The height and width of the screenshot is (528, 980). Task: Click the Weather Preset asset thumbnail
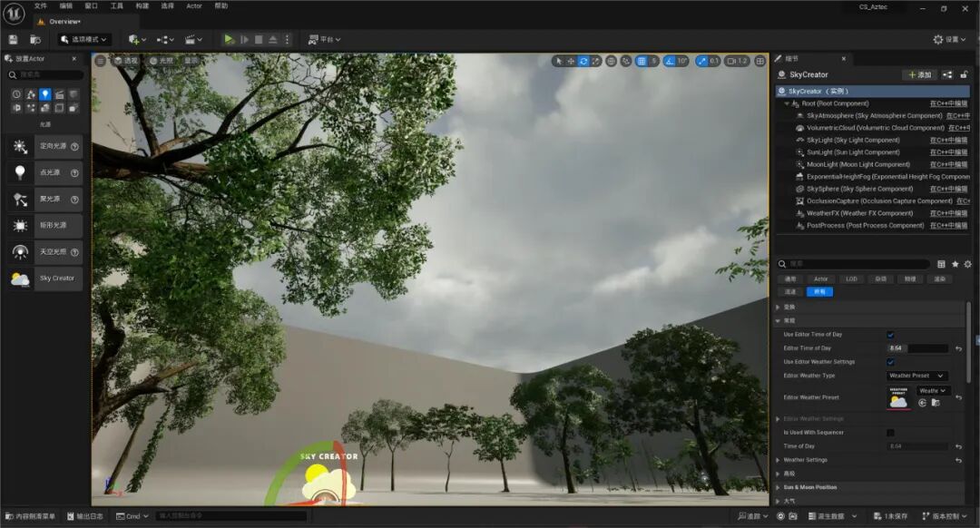pos(898,397)
